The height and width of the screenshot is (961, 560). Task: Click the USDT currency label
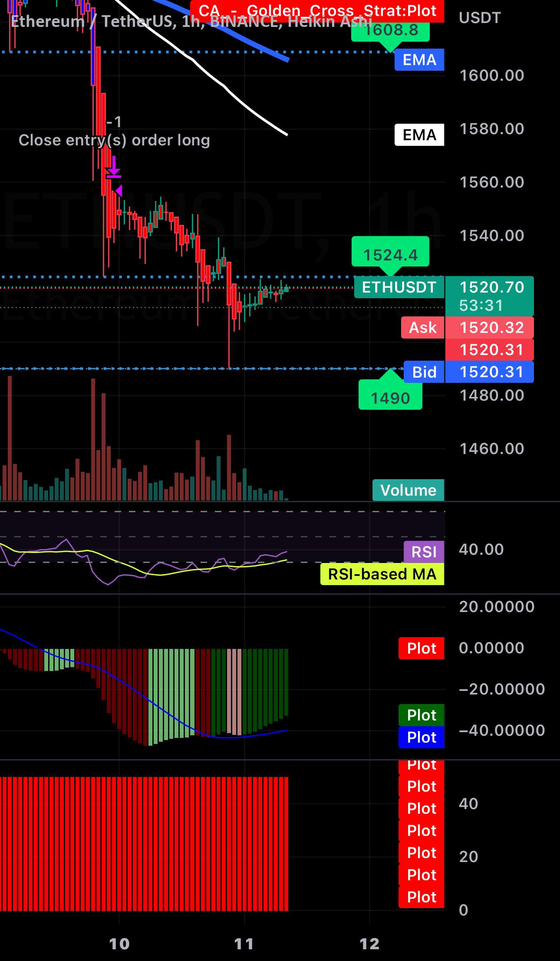(x=480, y=18)
